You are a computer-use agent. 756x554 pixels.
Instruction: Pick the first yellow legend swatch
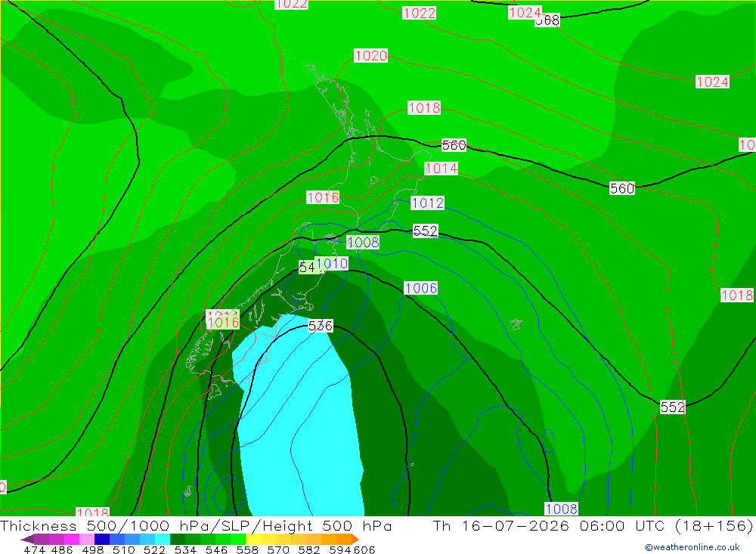[253, 539]
